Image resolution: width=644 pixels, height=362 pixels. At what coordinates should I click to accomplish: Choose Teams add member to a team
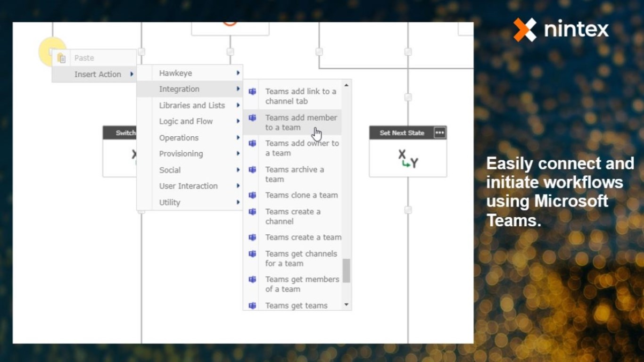(x=292, y=123)
